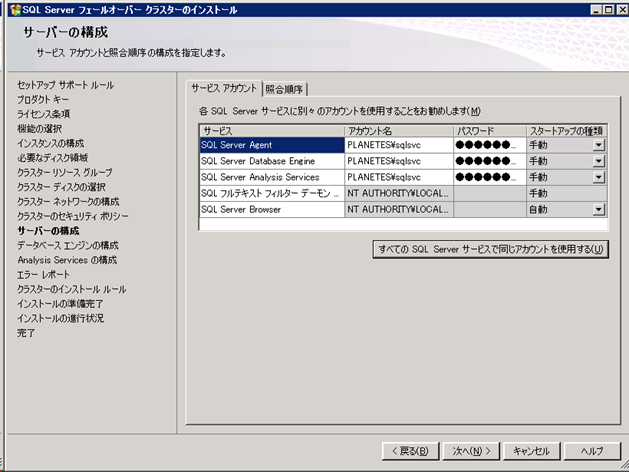The image size is (629, 472).
Task: Proceed with the 次へ(N) button
Action: 471,451
